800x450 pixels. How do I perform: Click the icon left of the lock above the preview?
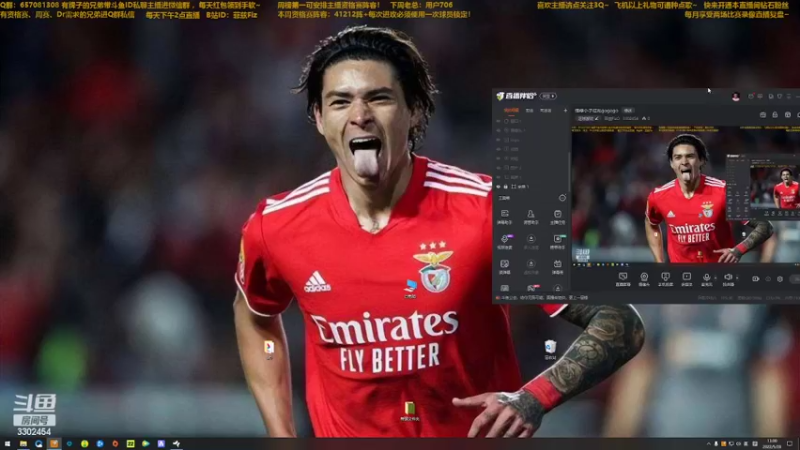click(x=763, y=115)
